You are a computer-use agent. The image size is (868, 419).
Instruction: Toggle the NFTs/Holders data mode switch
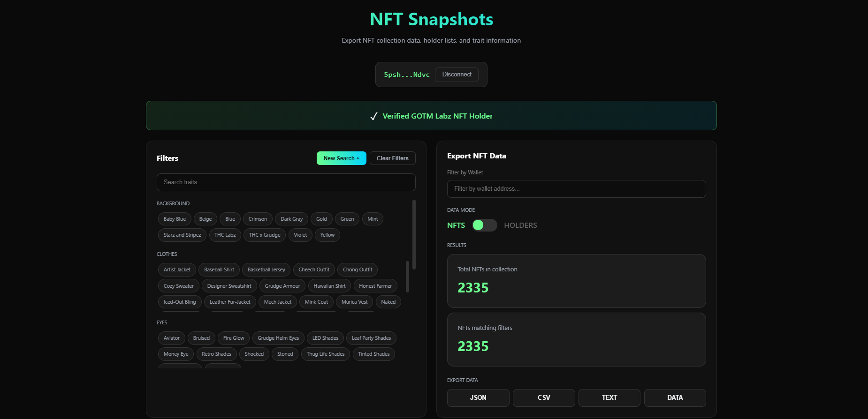tap(484, 225)
